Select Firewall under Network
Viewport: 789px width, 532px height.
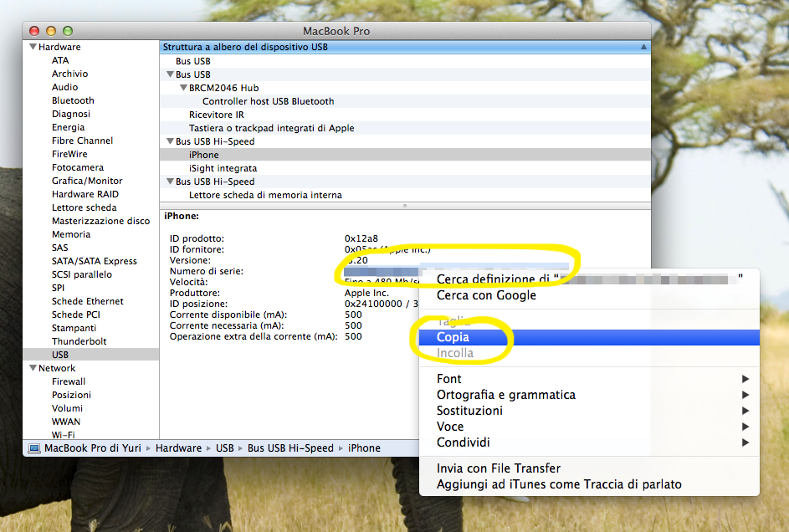[x=69, y=381]
